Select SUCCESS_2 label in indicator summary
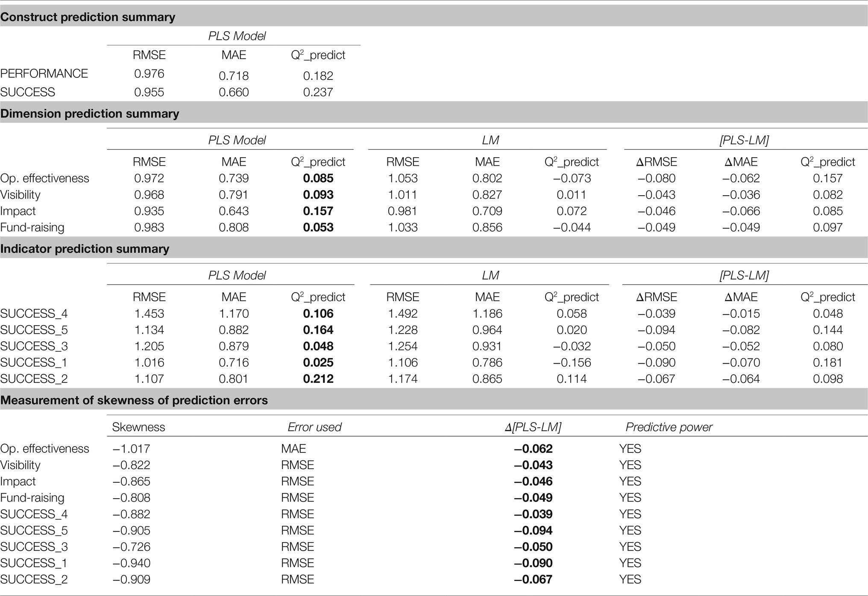The height and width of the screenshot is (596, 868). [34, 379]
